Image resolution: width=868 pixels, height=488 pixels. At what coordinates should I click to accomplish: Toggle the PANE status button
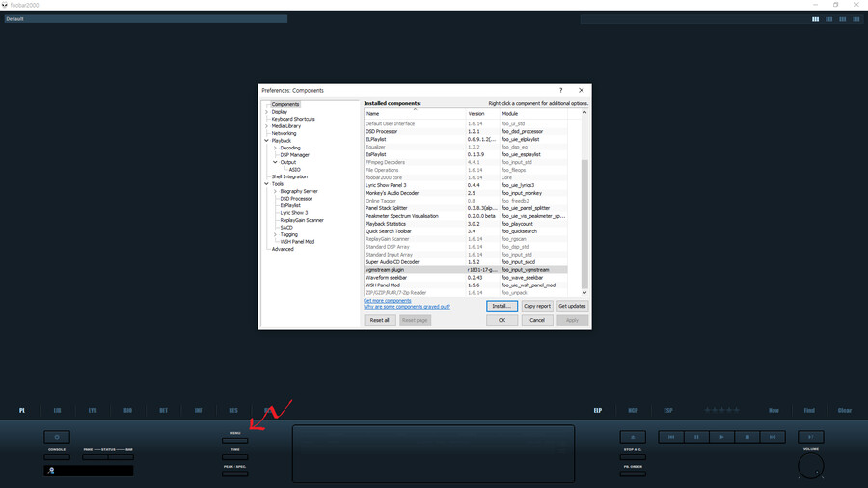pyautogui.click(x=95, y=457)
